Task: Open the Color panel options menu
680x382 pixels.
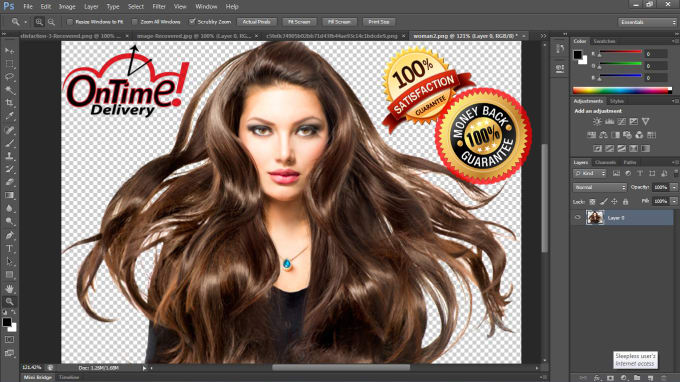Action: click(x=675, y=41)
